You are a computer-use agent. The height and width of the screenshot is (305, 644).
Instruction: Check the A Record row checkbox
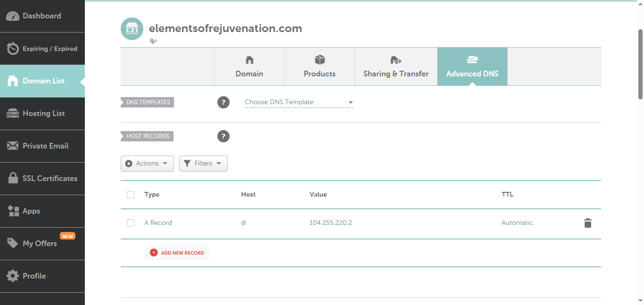pos(131,223)
